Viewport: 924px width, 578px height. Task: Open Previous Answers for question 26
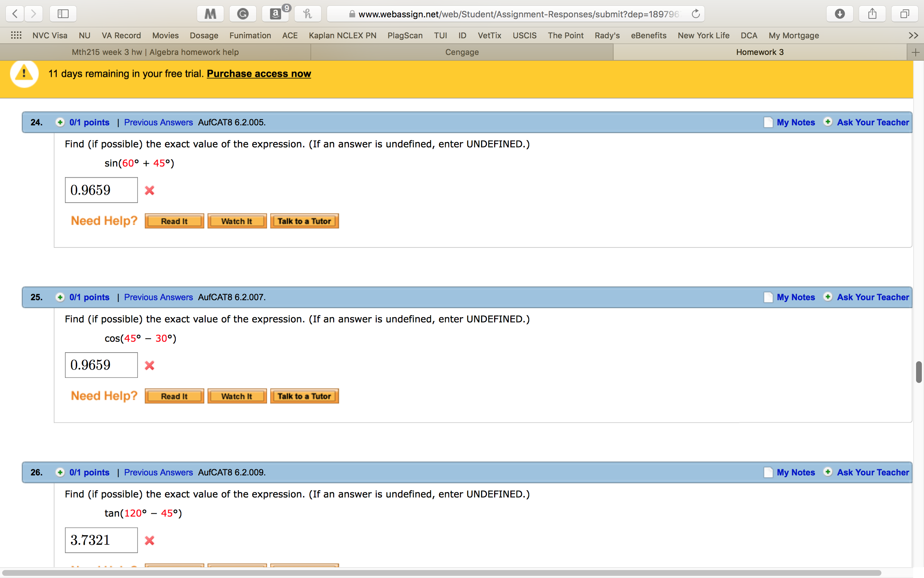[x=158, y=473]
